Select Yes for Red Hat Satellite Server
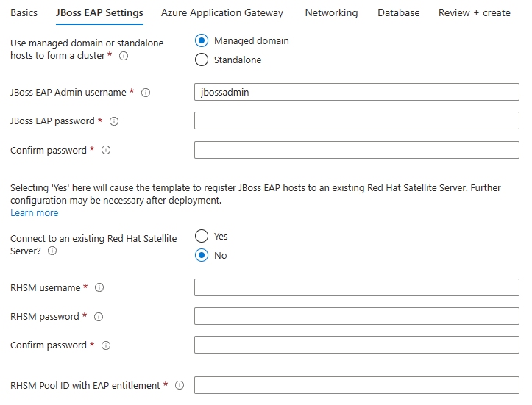This screenshot has height=405, width=532. tap(202, 236)
